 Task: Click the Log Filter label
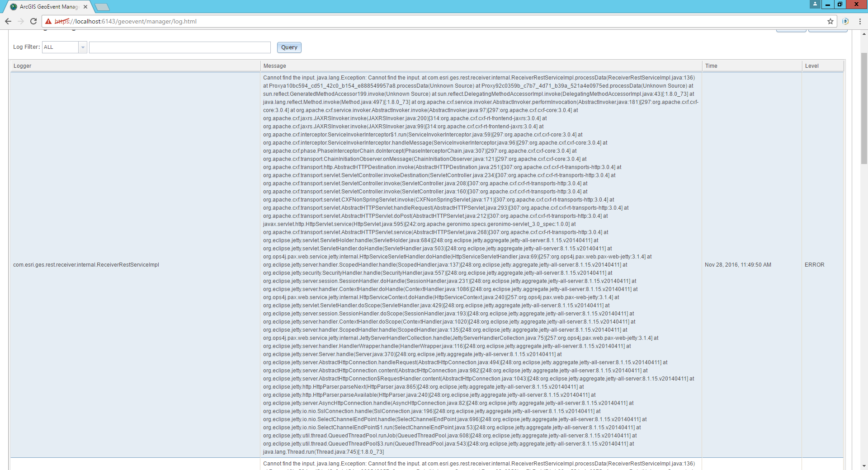[26, 47]
